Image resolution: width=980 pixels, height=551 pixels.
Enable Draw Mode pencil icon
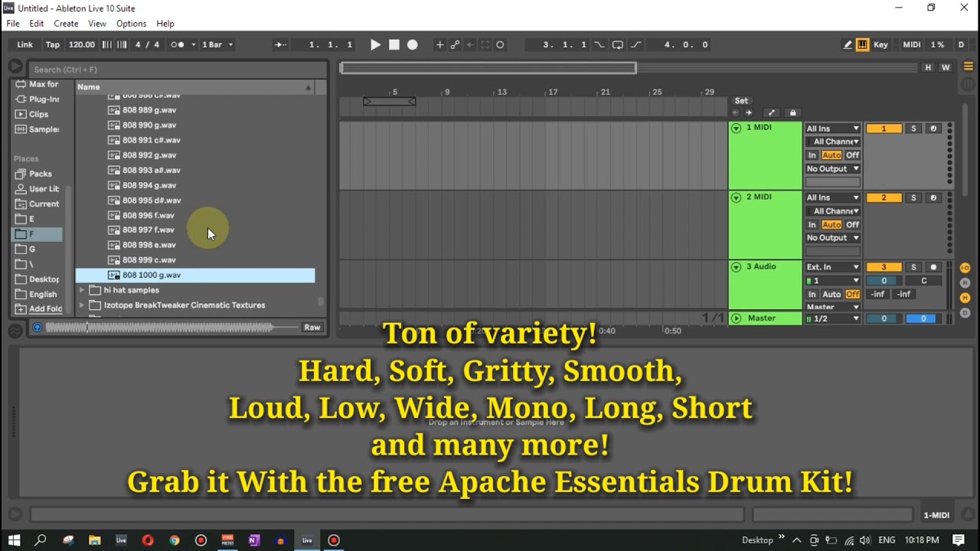pos(848,44)
